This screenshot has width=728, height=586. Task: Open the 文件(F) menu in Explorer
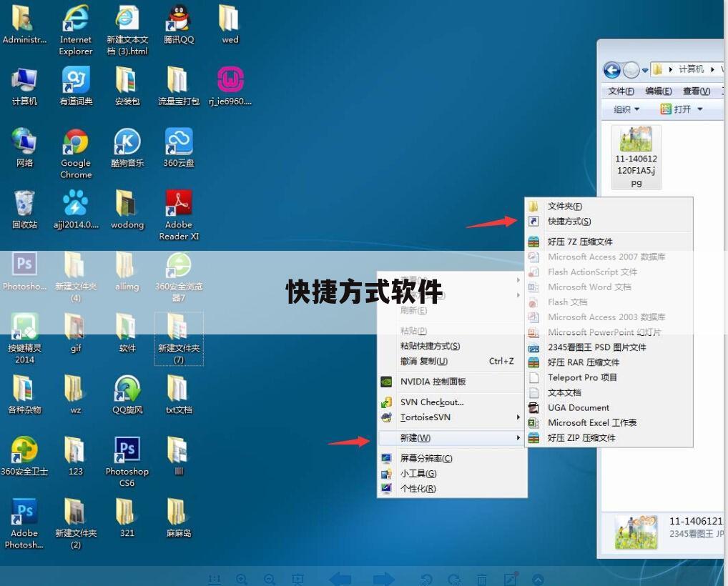point(621,91)
